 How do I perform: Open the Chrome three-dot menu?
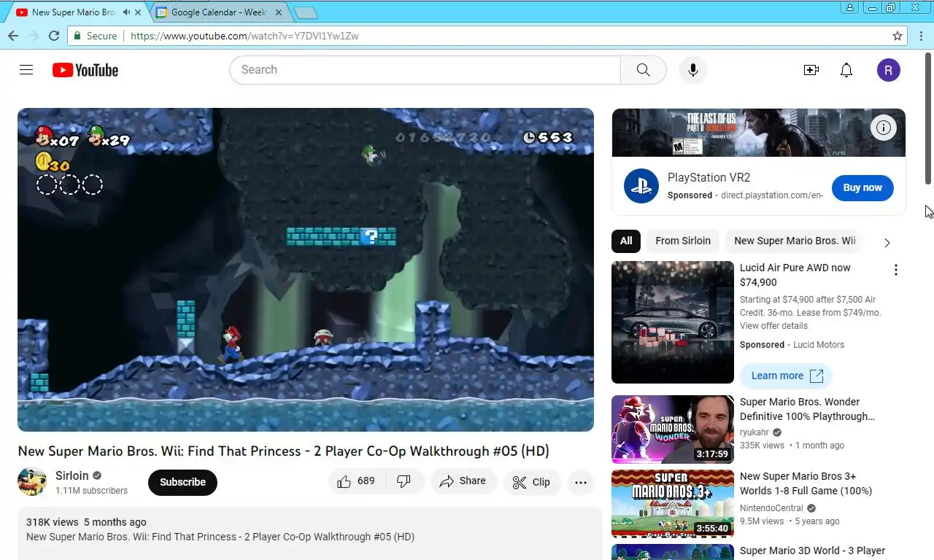tap(919, 36)
